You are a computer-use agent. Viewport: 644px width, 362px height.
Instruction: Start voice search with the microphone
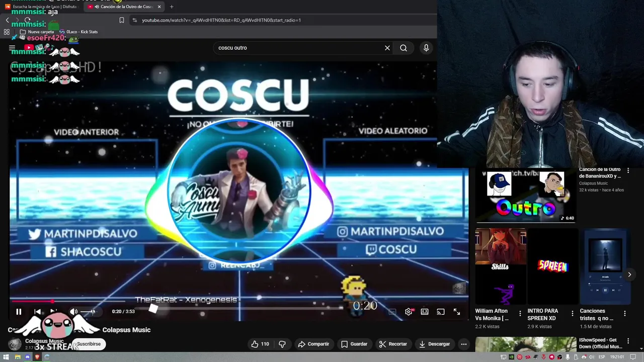[426, 48]
